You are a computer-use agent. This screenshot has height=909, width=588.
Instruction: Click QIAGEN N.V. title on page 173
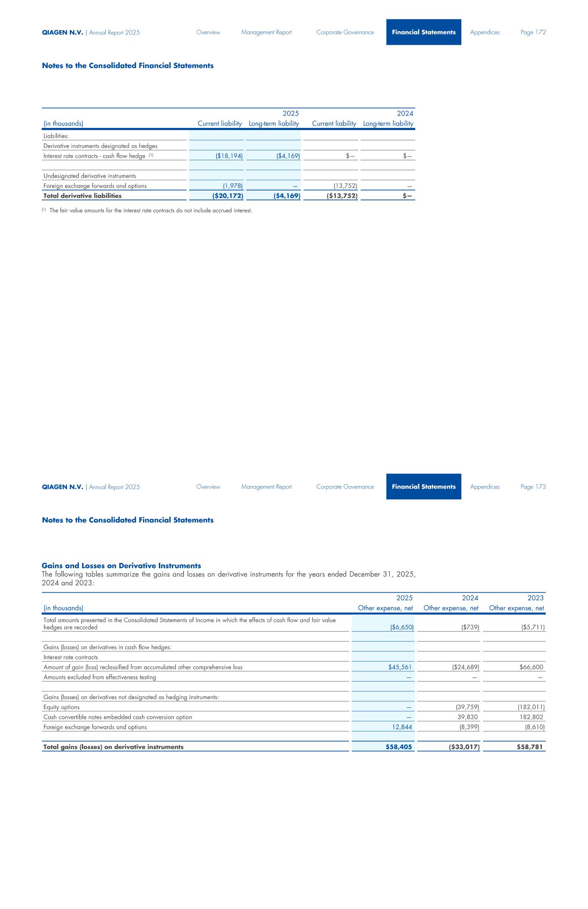pos(62,487)
